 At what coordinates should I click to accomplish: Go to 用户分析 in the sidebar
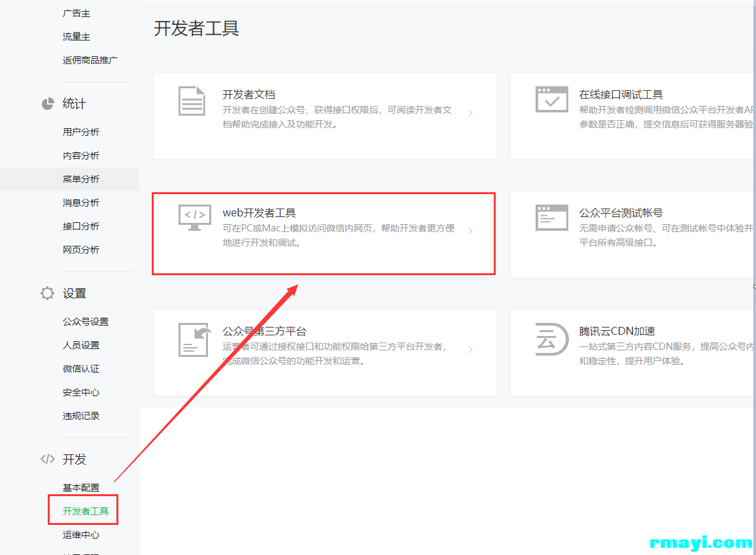pyautogui.click(x=81, y=132)
